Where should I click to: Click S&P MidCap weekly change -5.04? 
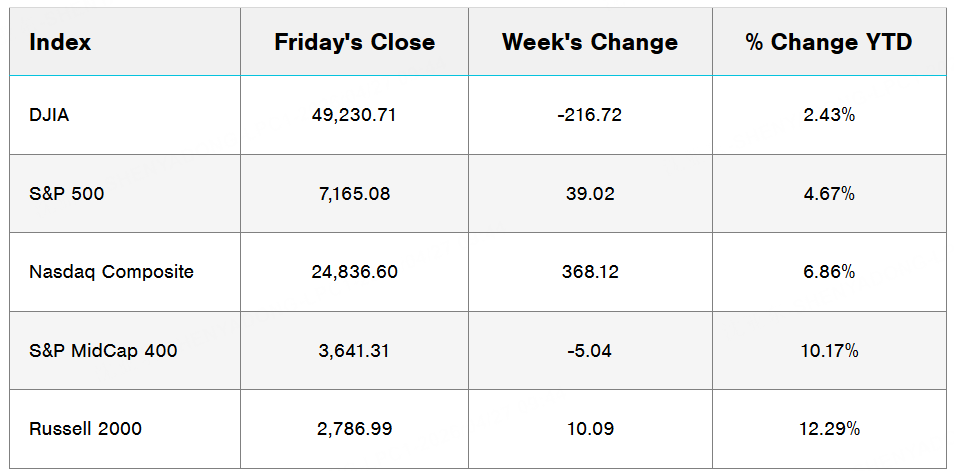pyautogui.click(x=589, y=350)
